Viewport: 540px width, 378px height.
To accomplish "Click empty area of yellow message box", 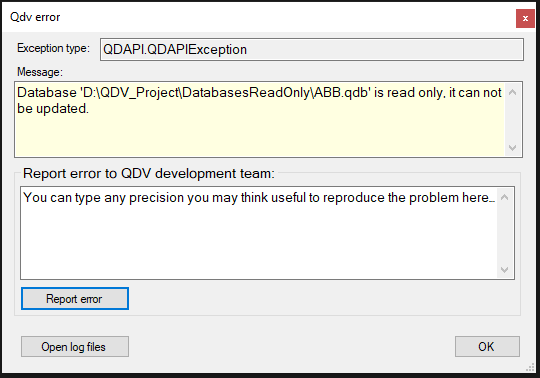I will [x=258, y=138].
